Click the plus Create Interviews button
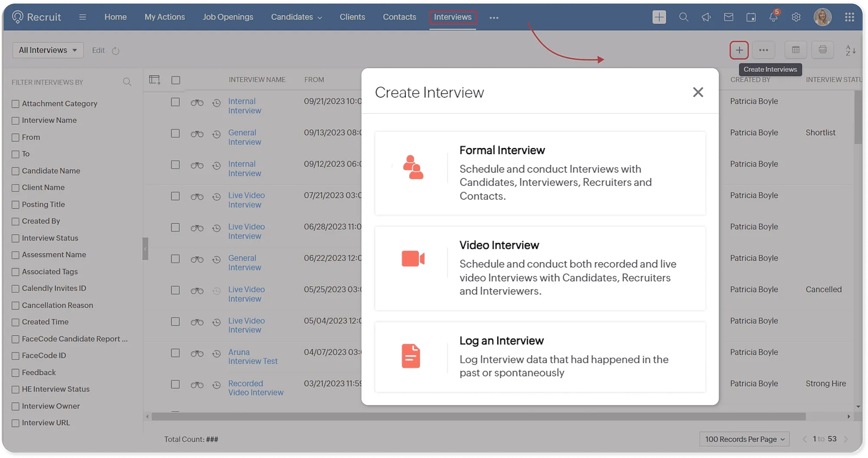868x458 pixels. tap(739, 50)
